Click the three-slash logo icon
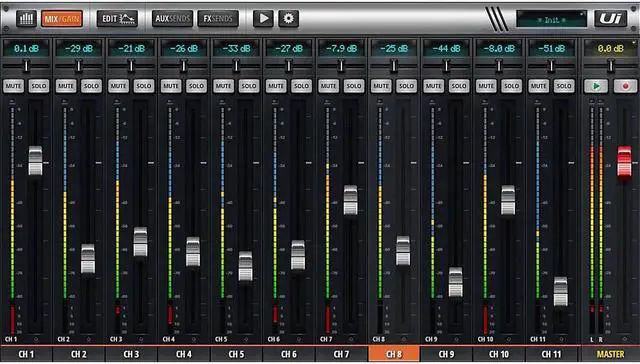Image resolution: width=640 pixels, height=364 pixels. [497, 19]
